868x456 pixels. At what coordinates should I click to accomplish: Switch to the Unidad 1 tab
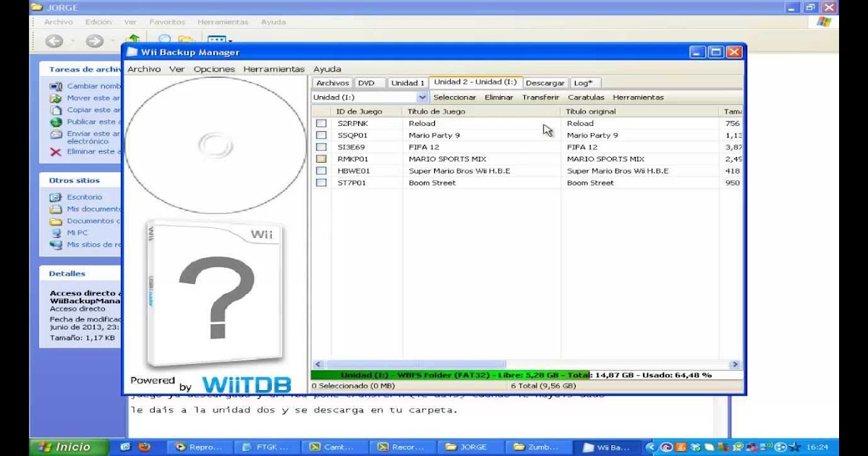pyautogui.click(x=408, y=83)
